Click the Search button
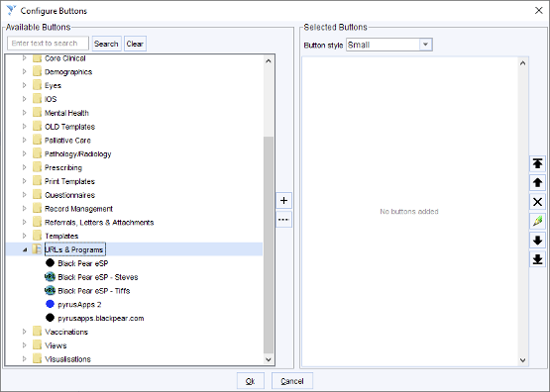 (x=106, y=44)
